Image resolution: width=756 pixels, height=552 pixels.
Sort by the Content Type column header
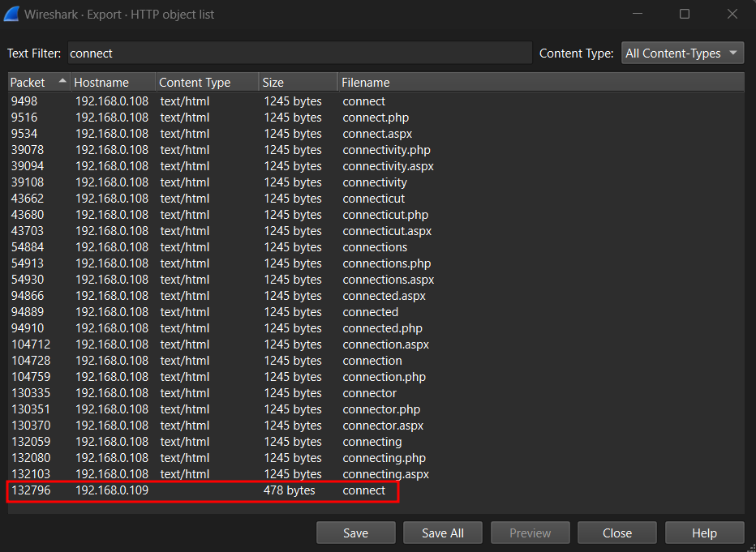point(208,83)
